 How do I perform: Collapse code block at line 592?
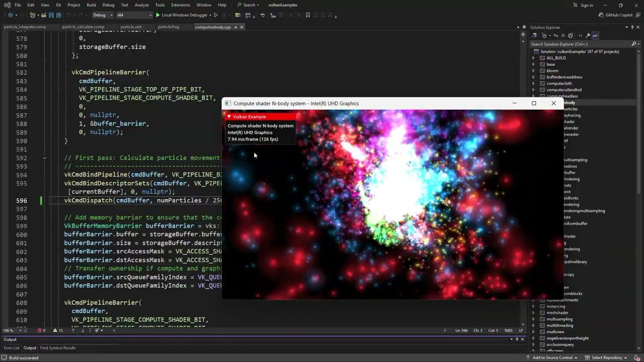pyautogui.click(x=44, y=158)
